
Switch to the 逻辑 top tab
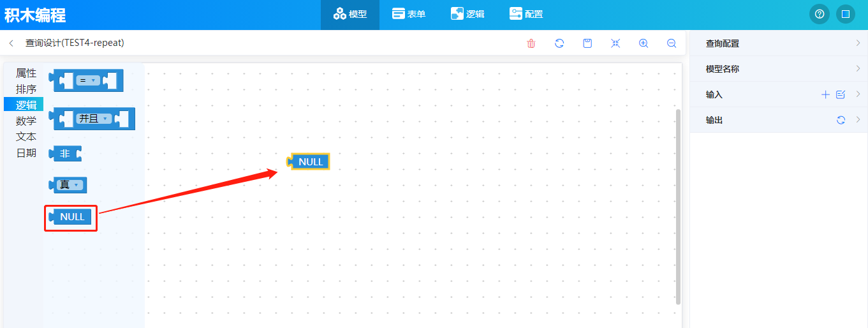click(x=467, y=14)
